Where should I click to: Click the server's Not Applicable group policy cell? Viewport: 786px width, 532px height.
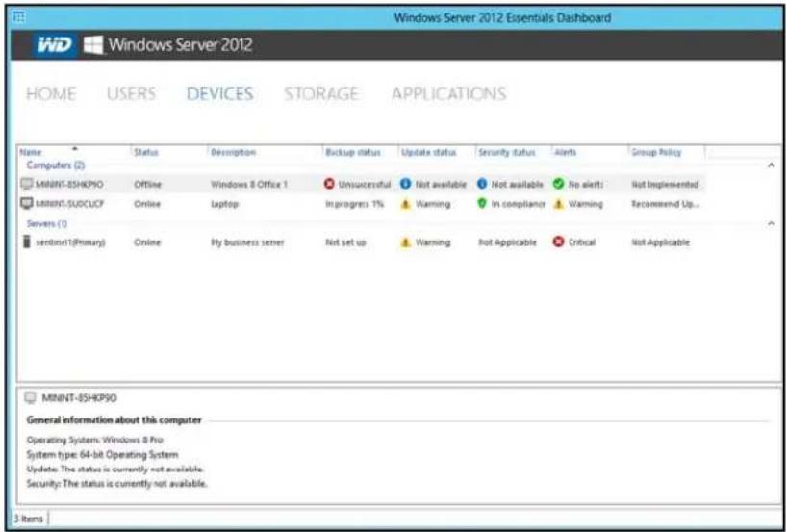click(661, 242)
